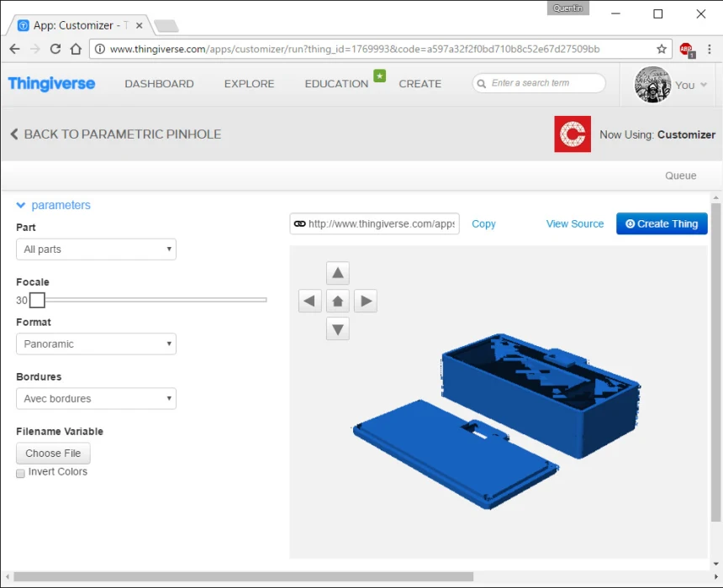
Task: Switch to the Queue tab
Action: pos(680,176)
